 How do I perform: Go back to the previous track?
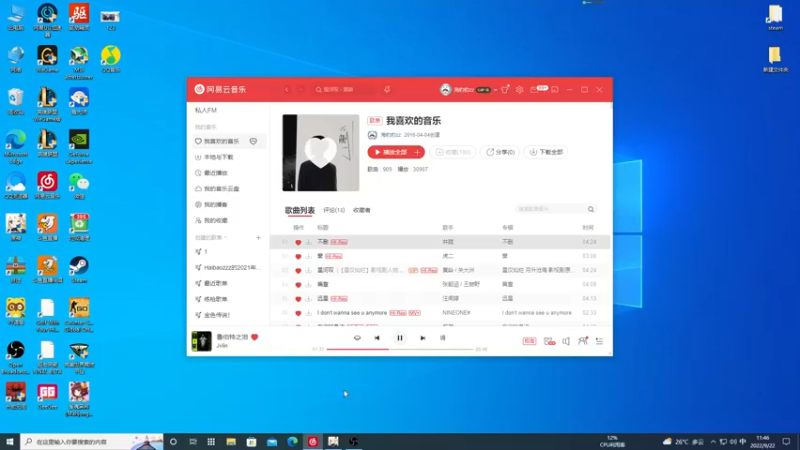[x=377, y=338]
